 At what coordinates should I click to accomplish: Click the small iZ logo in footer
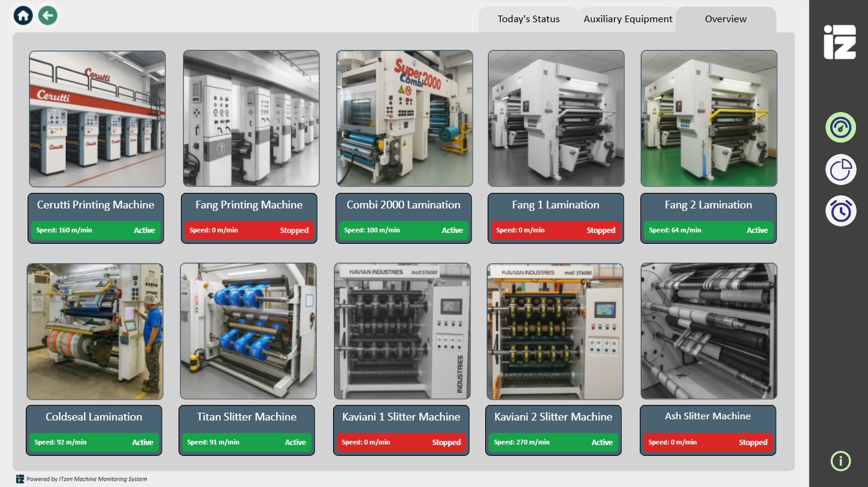[x=20, y=479]
